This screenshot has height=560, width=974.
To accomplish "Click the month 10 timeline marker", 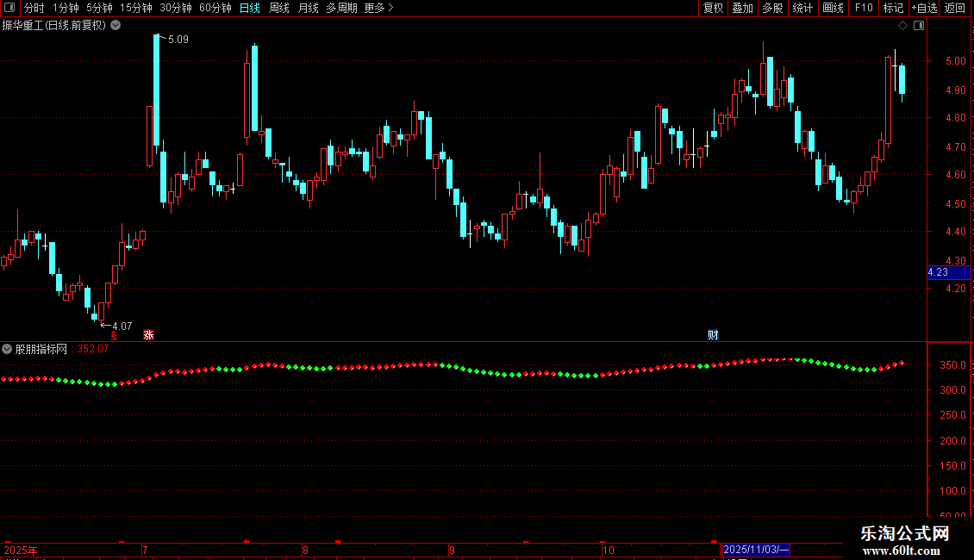I will (x=609, y=550).
